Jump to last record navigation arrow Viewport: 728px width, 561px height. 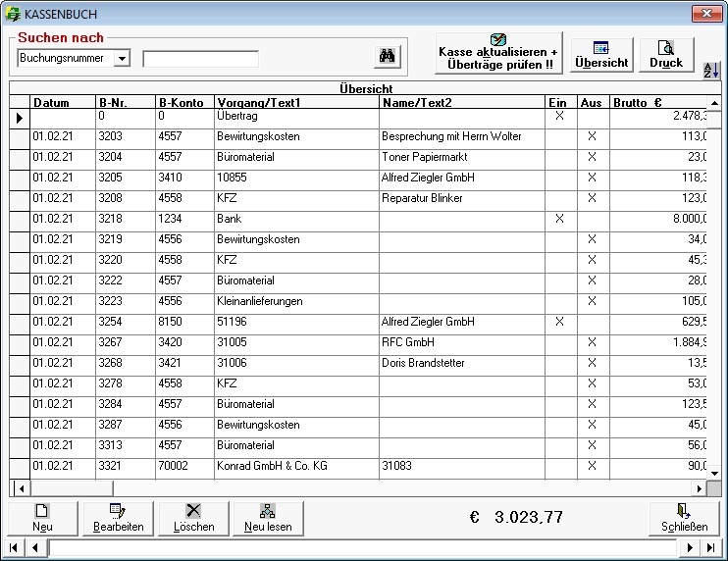click(x=710, y=547)
